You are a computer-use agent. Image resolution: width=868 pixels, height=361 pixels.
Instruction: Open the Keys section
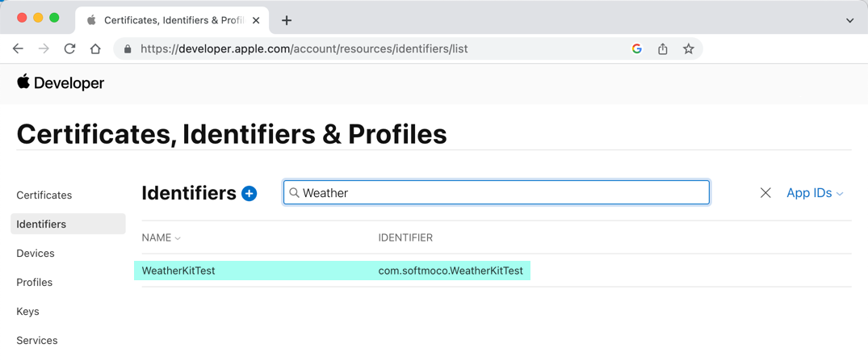(28, 312)
